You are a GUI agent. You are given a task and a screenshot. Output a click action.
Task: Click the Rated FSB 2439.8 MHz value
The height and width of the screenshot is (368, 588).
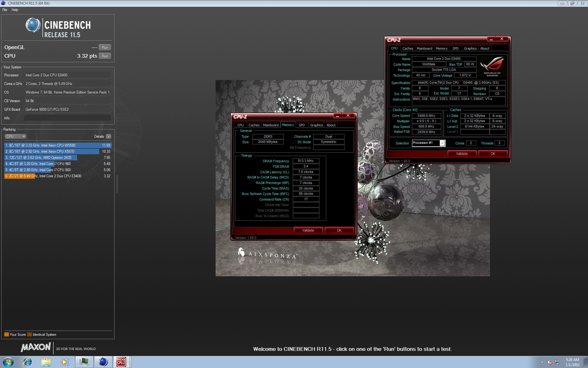pos(426,132)
